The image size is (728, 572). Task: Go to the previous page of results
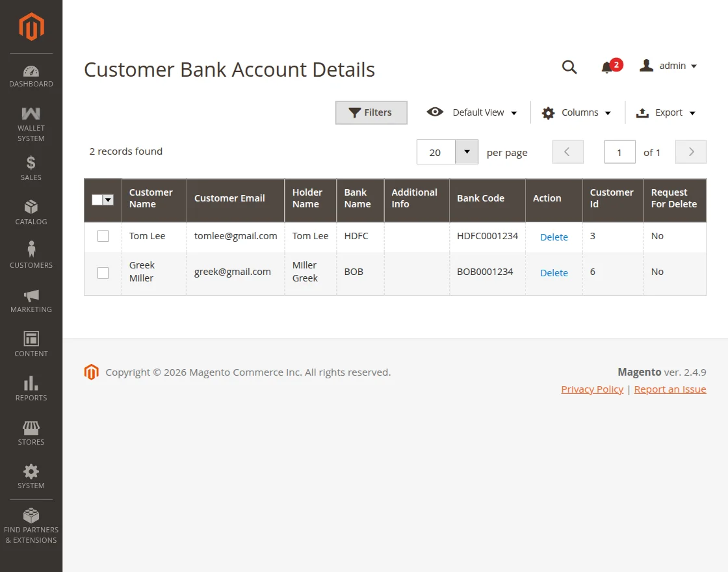[x=567, y=152]
